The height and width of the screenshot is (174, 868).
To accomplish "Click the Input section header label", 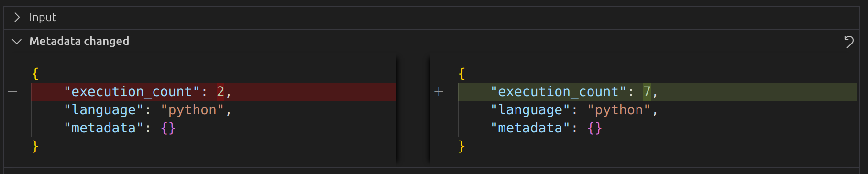I will [x=43, y=17].
